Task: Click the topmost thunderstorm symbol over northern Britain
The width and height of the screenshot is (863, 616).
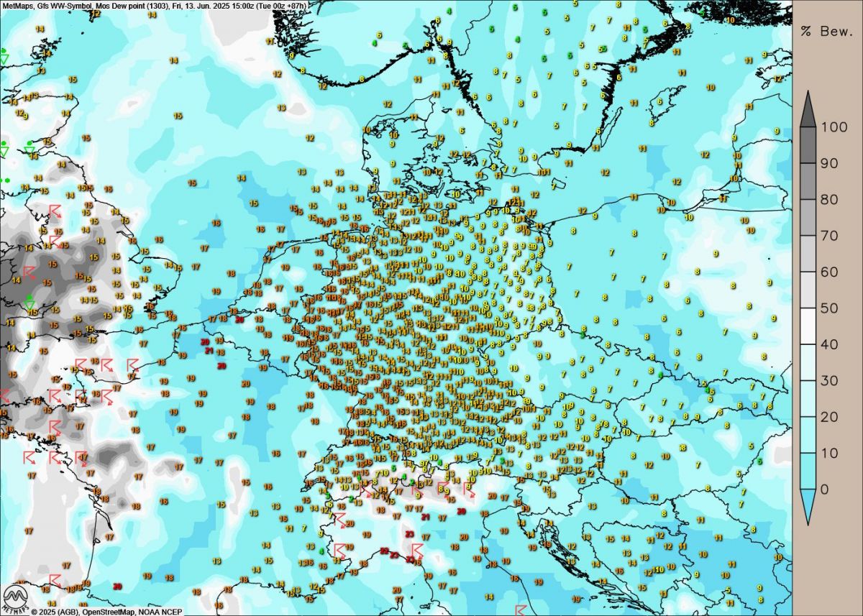Action: pos(55,211)
